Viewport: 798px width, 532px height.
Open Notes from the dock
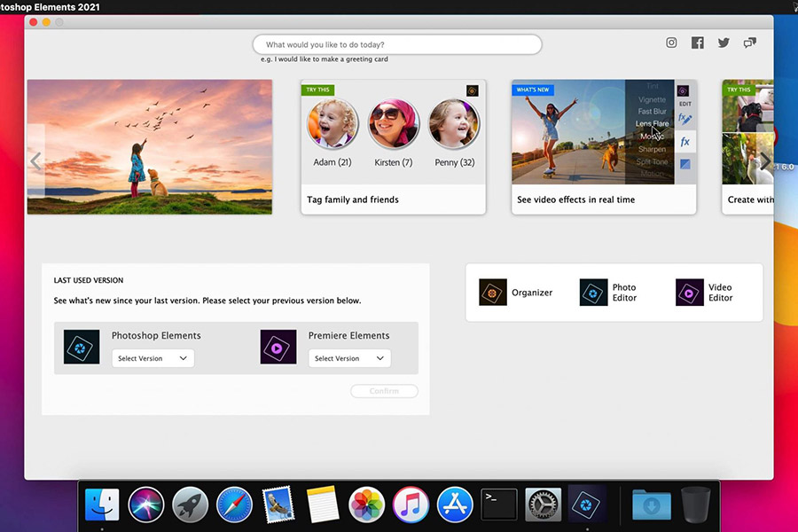(322, 505)
